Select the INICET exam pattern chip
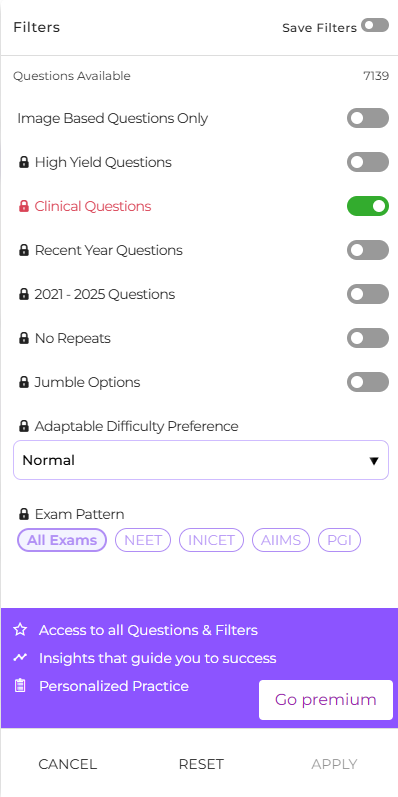 coord(211,540)
